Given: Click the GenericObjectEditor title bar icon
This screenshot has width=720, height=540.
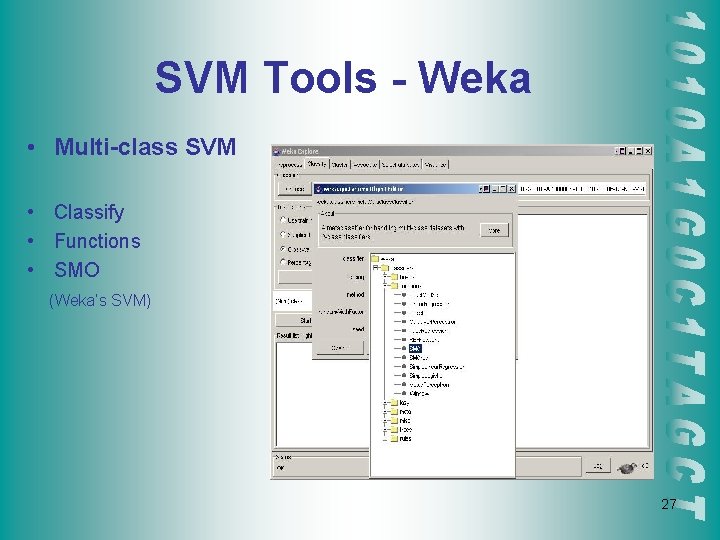Looking at the screenshot, I should [319, 189].
